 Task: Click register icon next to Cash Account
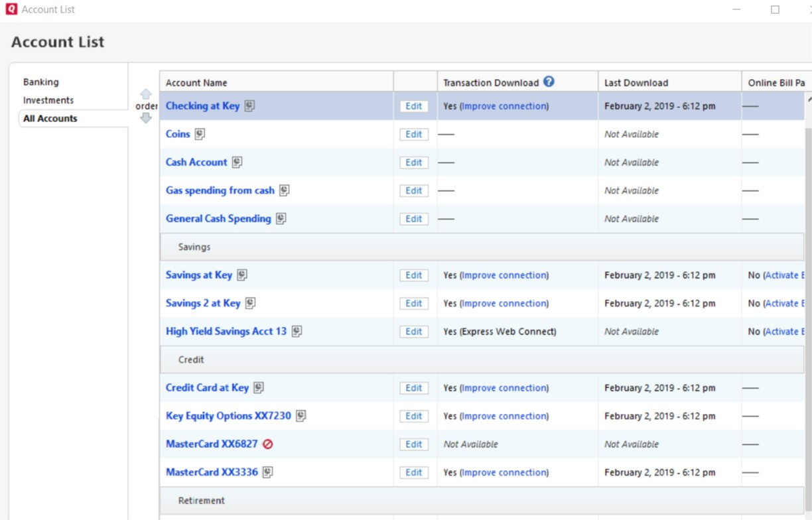[x=237, y=162]
